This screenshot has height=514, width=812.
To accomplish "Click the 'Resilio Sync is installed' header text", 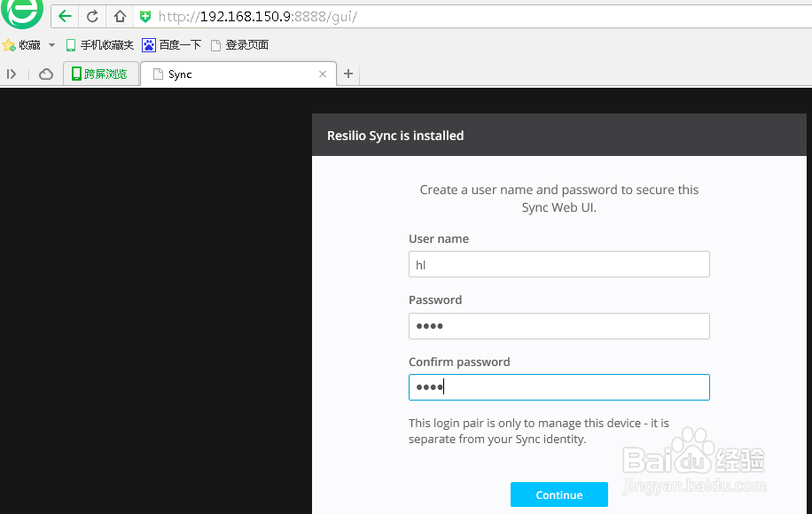I will pyautogui.click(x=395, y=136).
